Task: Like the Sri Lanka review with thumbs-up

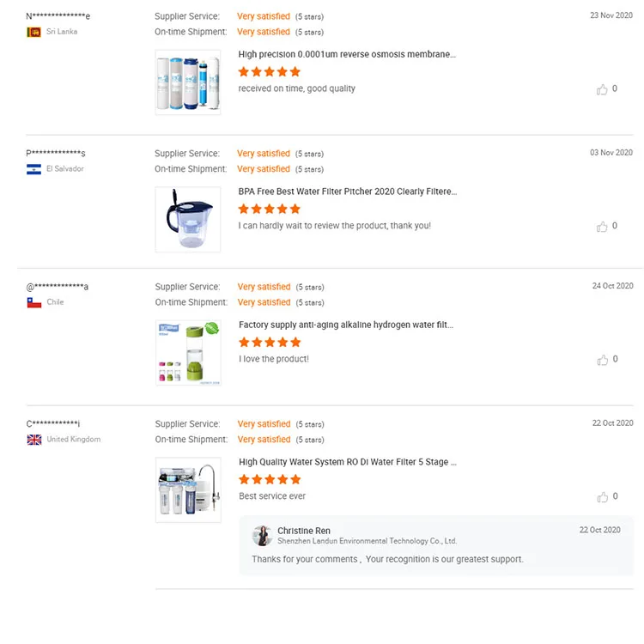Action: tap(602, 89)
